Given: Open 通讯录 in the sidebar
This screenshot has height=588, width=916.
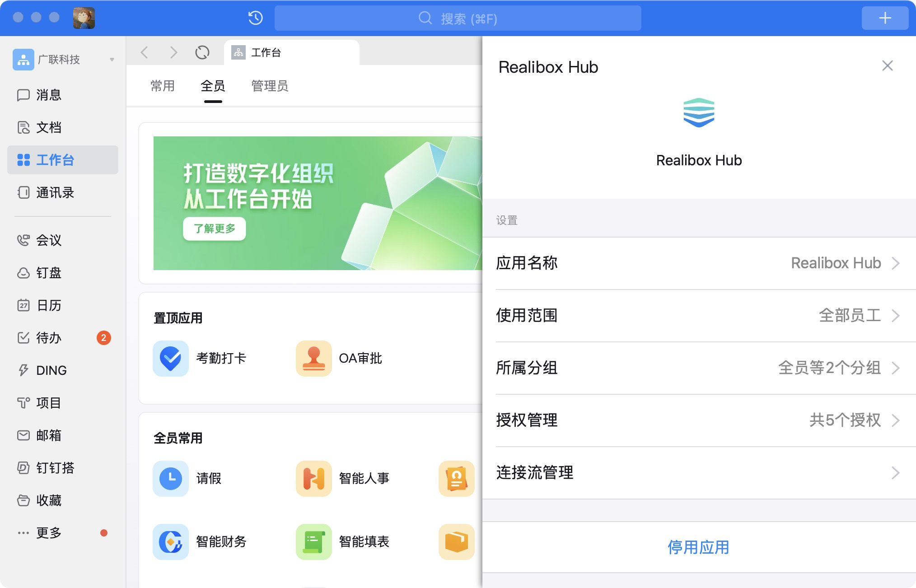Looking at the screenshot, I should pos(62,192).
